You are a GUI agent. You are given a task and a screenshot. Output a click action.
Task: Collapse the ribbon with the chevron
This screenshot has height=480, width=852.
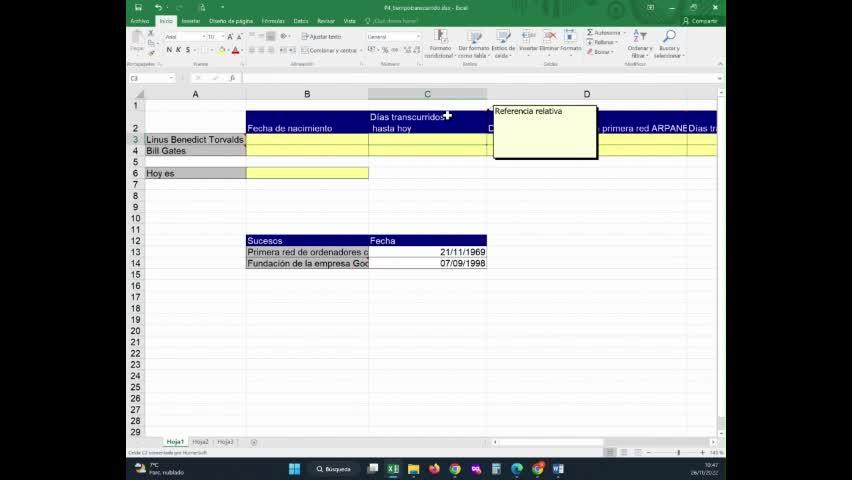(x=720, y=64)
